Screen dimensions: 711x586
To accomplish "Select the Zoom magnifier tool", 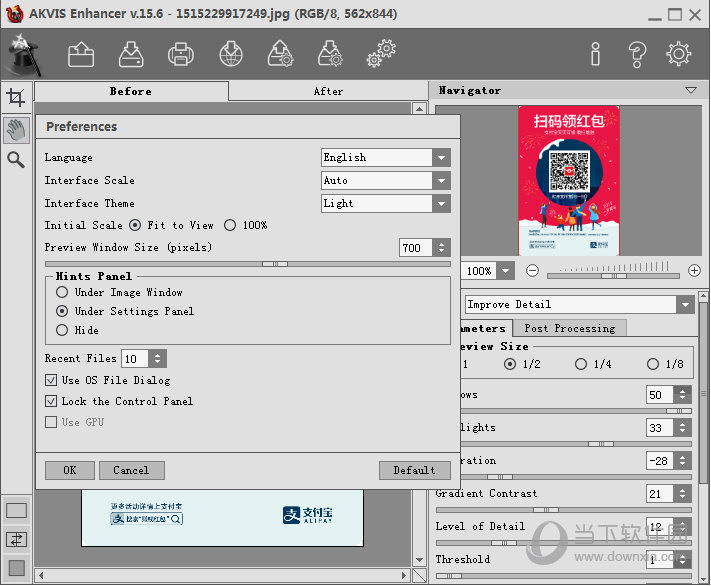I will (16, 160).
